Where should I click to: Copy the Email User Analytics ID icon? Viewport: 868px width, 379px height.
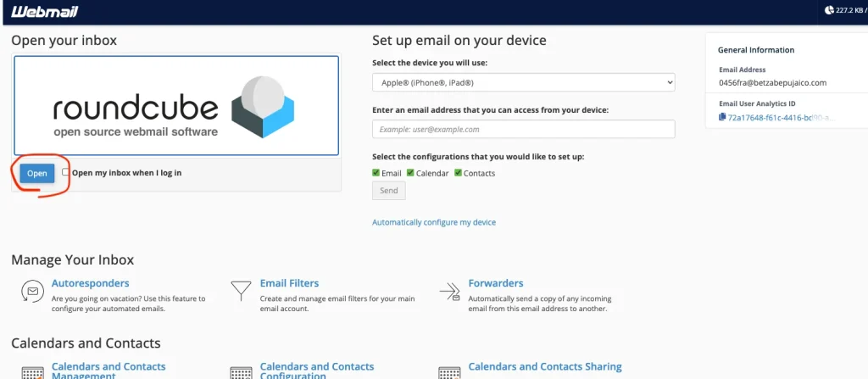point(722,117)
